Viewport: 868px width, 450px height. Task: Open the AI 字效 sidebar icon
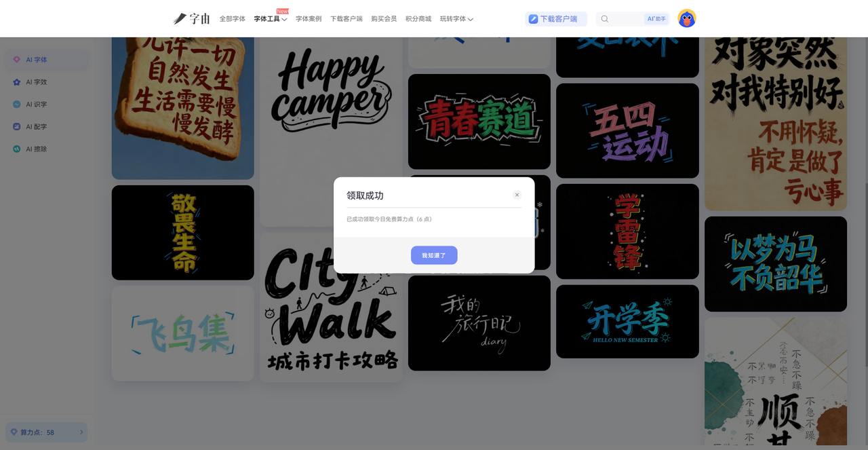click(17, 82)
